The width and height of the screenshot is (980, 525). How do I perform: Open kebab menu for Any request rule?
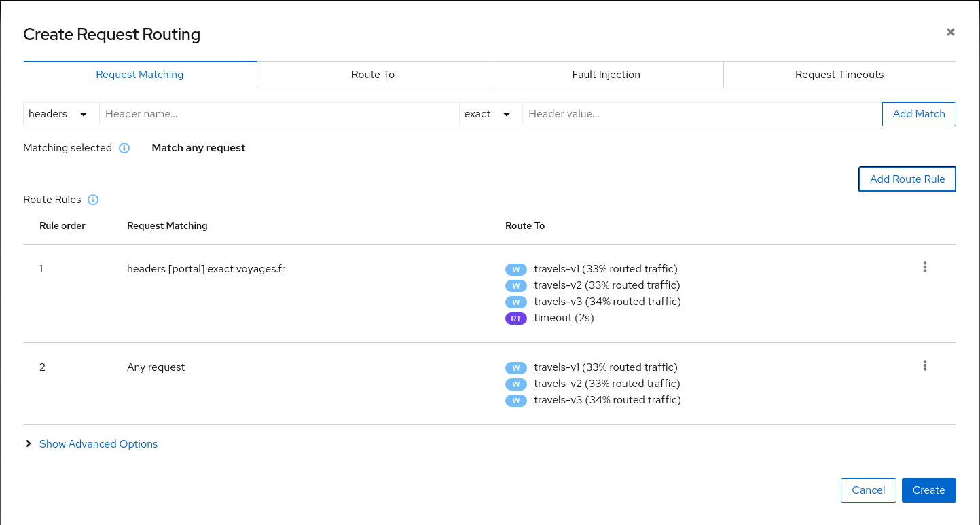924,366
